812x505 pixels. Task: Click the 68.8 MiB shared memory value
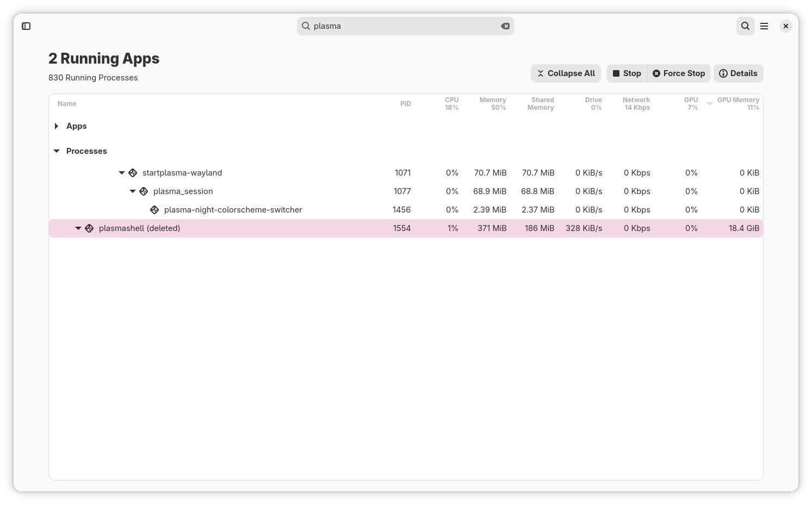tap(538, 191)
